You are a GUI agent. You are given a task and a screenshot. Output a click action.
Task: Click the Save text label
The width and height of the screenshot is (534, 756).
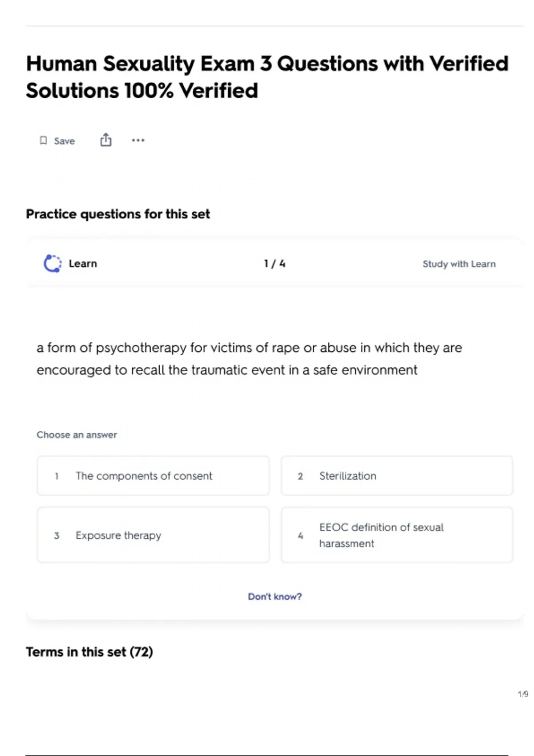[65, 141]
